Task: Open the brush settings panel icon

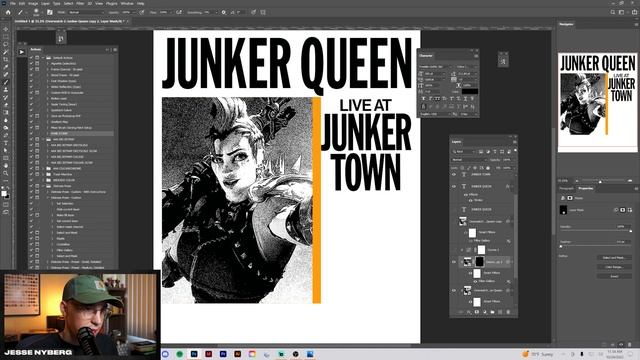Action: click(50, 12)
